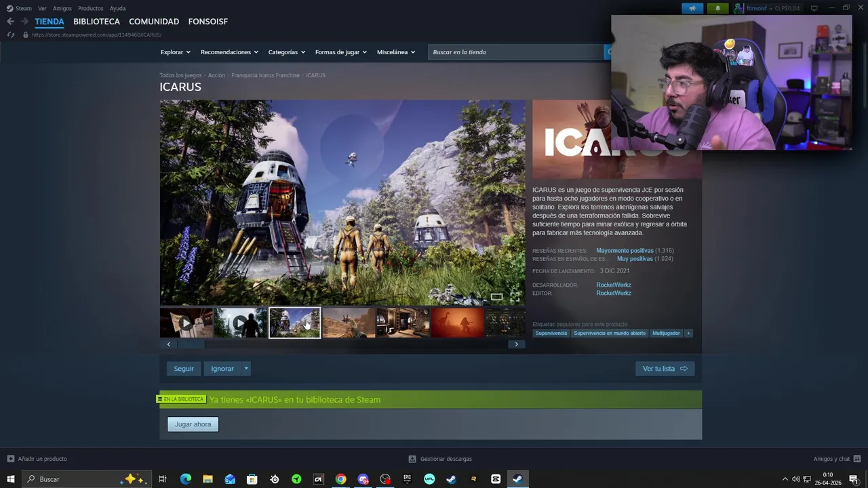Viewport: 868px width, 488px height.
Task: Open Mayormente positivas recent reviews
Action: (625, 251)
